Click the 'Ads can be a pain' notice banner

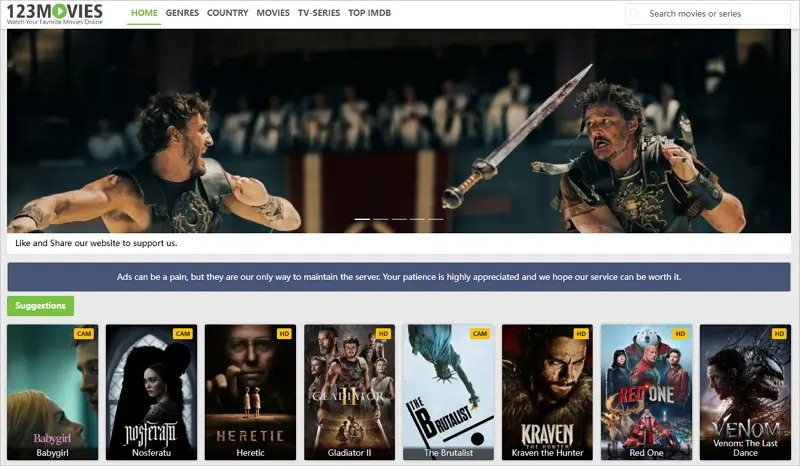tap(399, 277)
